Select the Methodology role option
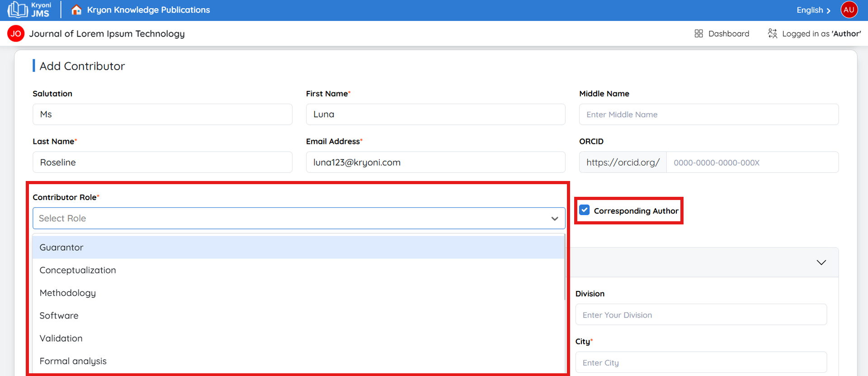This screenshot has height=376, width=868. pyautogui.click(x=68, y=293)
